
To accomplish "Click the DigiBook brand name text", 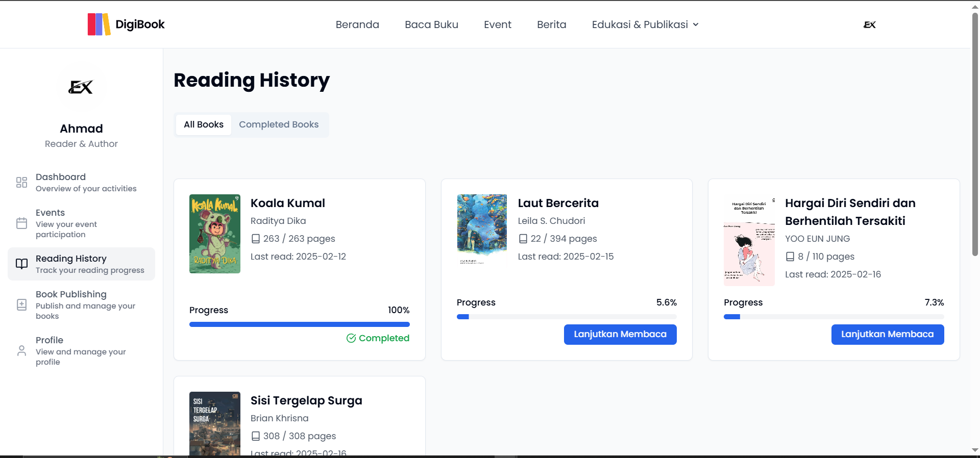I will coord(140,24).
